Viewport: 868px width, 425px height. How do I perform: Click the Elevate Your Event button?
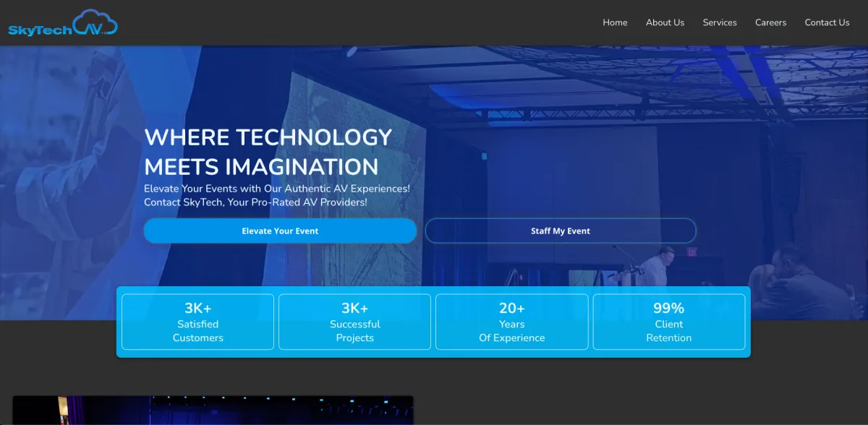pos(280,231)
